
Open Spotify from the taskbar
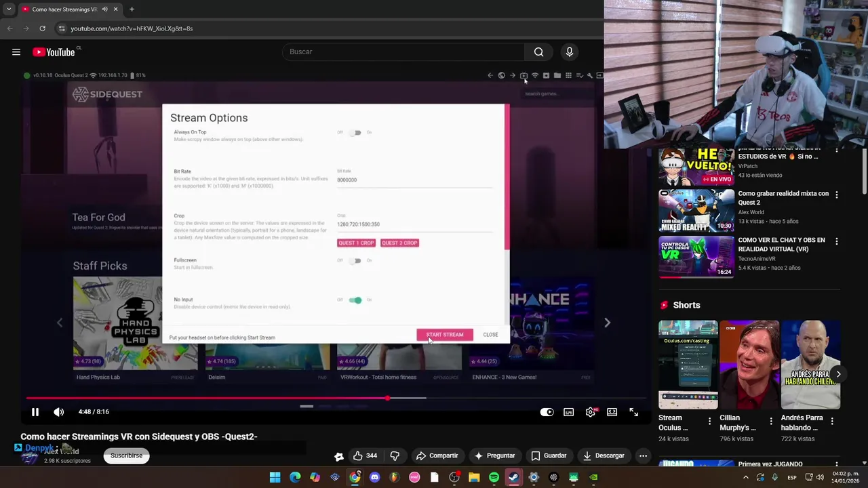494,477
